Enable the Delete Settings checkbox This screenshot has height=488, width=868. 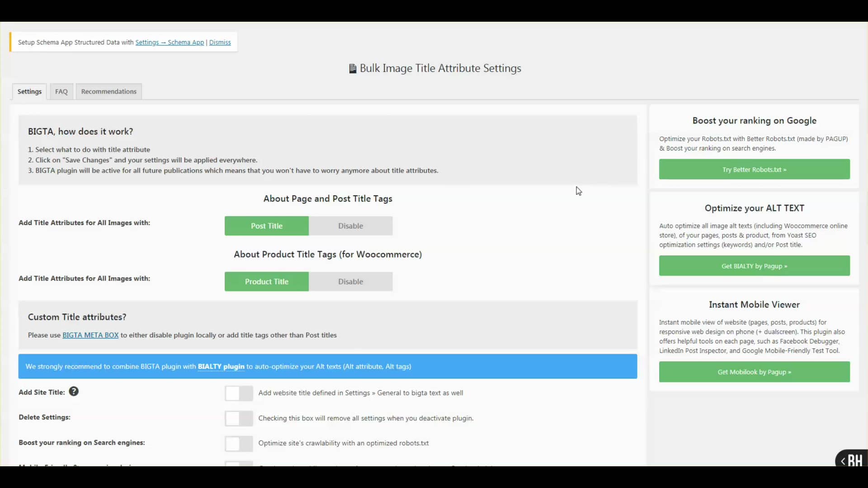(x=239, y=418)
